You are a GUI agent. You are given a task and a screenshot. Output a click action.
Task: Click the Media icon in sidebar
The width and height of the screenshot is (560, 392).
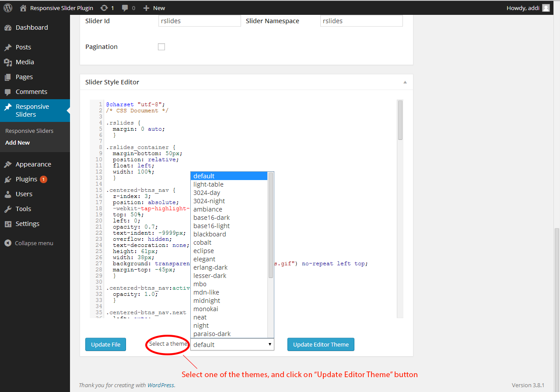click(x=8, y=62)
